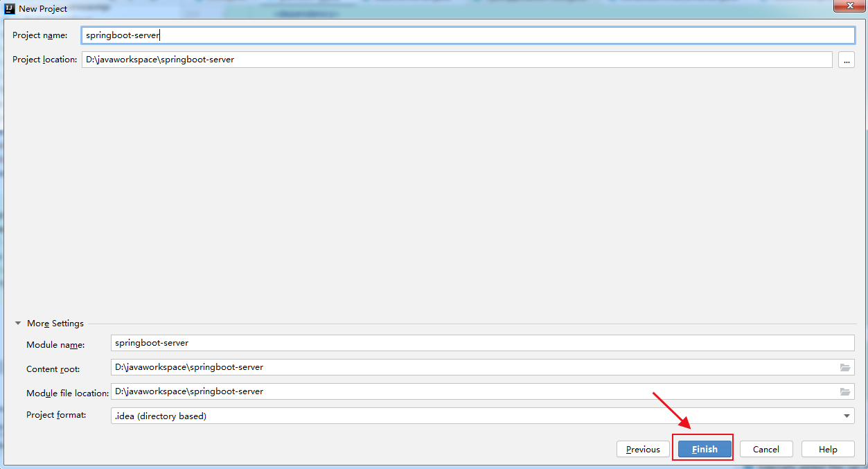Browse Content root with folder icon
Image resolution: width=868 pixels, height=469 pixels.
click(x=845, y=367)
